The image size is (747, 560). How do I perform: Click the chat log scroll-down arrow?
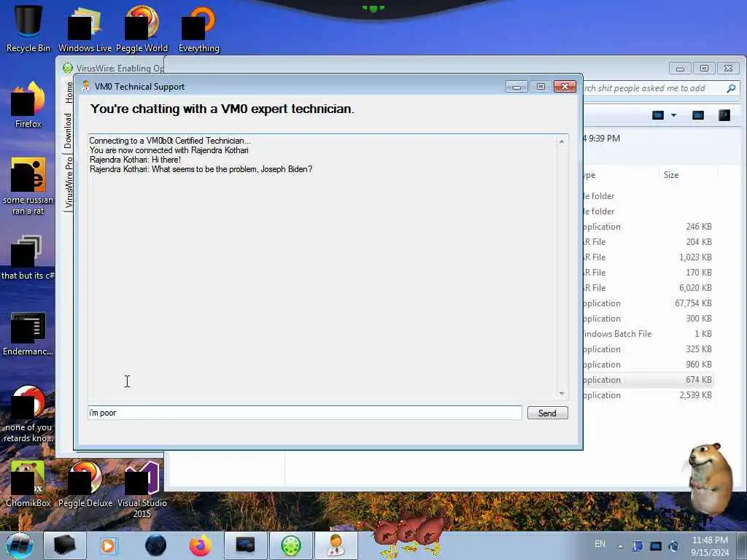click(562, 393)
